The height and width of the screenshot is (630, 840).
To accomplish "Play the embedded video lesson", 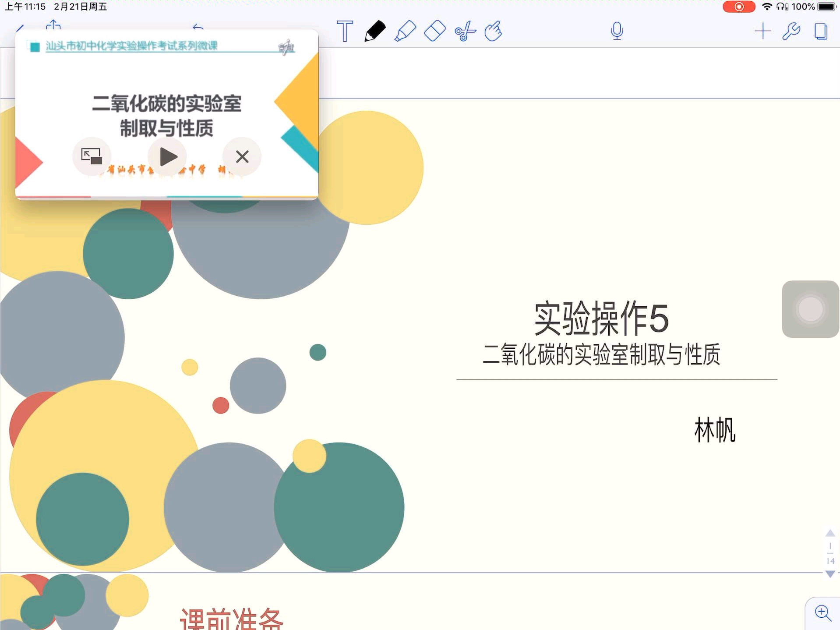I will (167, 156).
